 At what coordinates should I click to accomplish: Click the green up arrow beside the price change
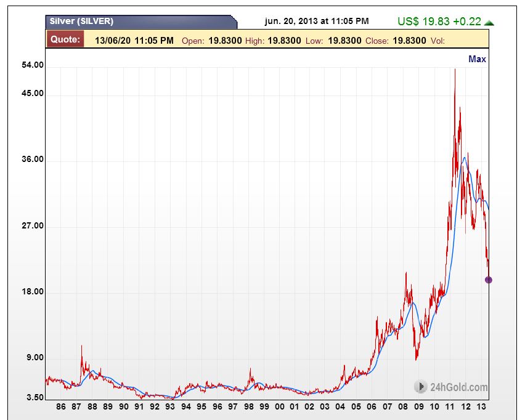489,23
